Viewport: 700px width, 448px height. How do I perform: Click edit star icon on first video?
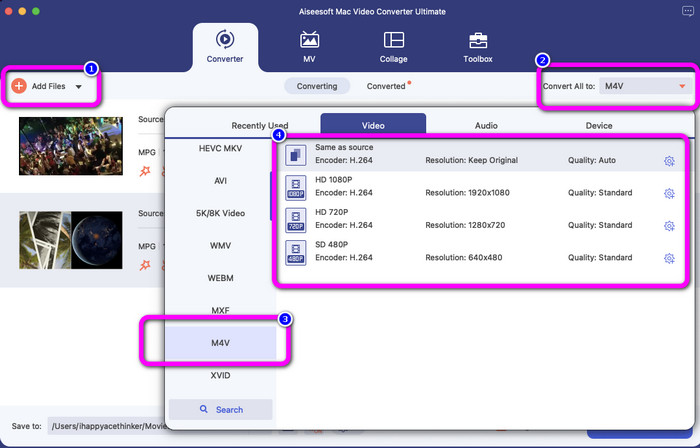145,171
